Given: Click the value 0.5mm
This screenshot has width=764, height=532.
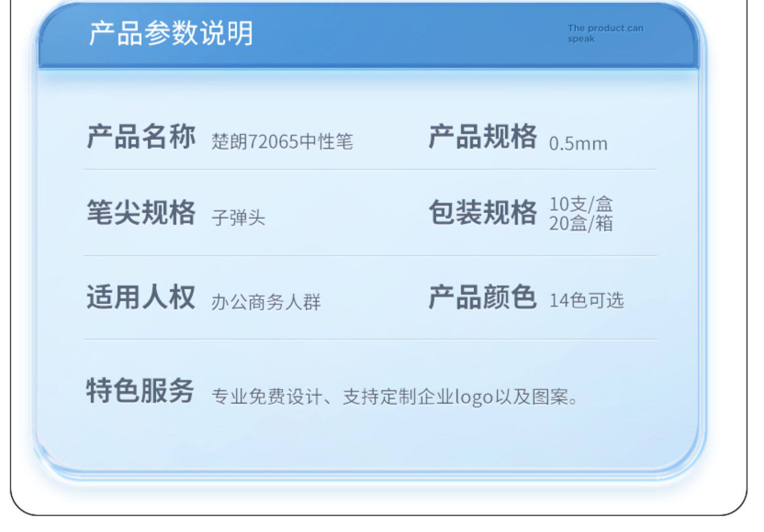Looking at the screenshot, I should tap(578, 144).
